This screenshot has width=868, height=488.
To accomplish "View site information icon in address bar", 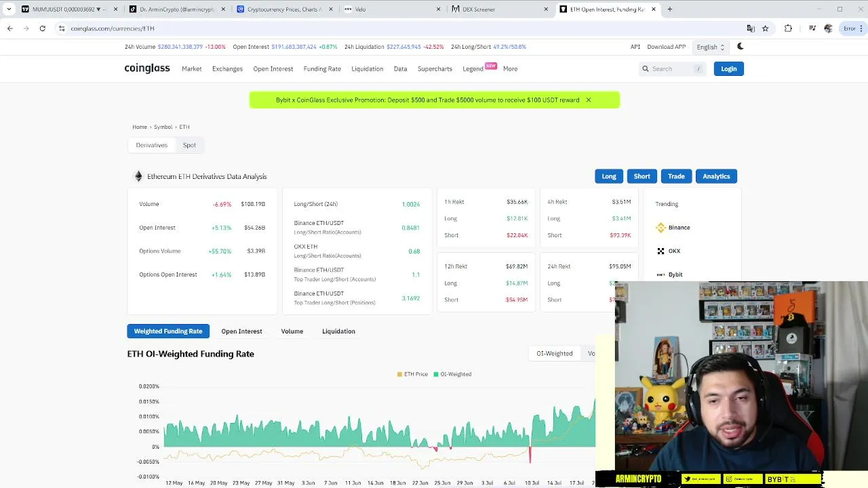I will 62,28.
